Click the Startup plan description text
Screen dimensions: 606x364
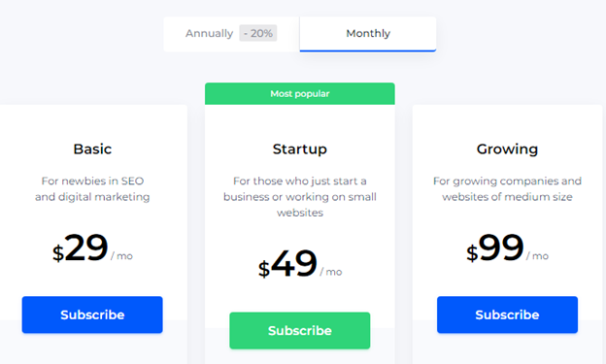click(x=300, y=197)
